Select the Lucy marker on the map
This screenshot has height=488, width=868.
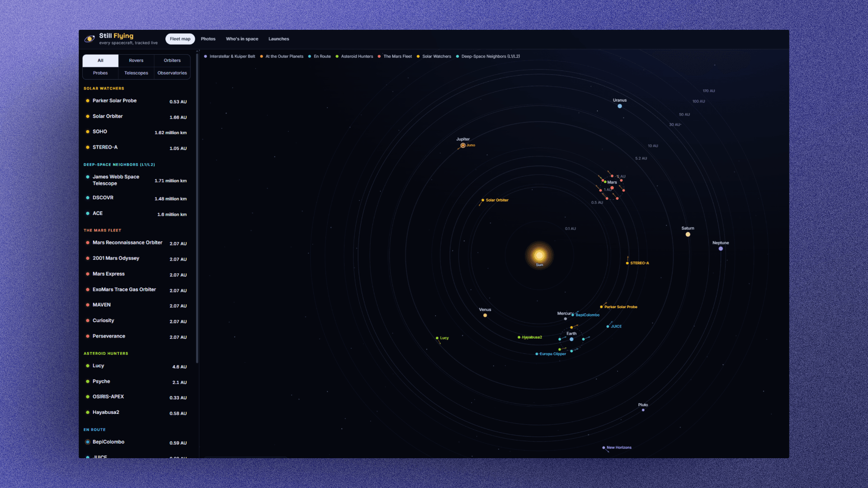pos(437,338)
